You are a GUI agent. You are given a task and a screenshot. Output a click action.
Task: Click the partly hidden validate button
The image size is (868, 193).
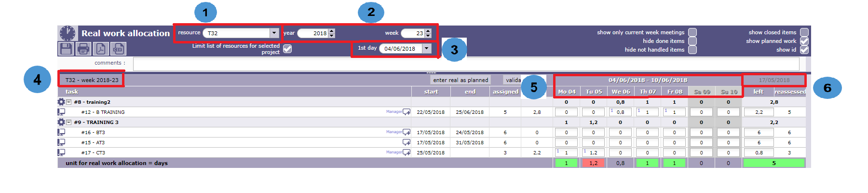click(x=513, y=80)
